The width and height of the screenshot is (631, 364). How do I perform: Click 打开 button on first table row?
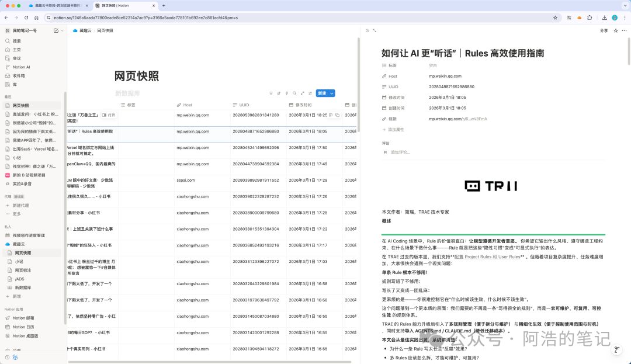point(109,115)
